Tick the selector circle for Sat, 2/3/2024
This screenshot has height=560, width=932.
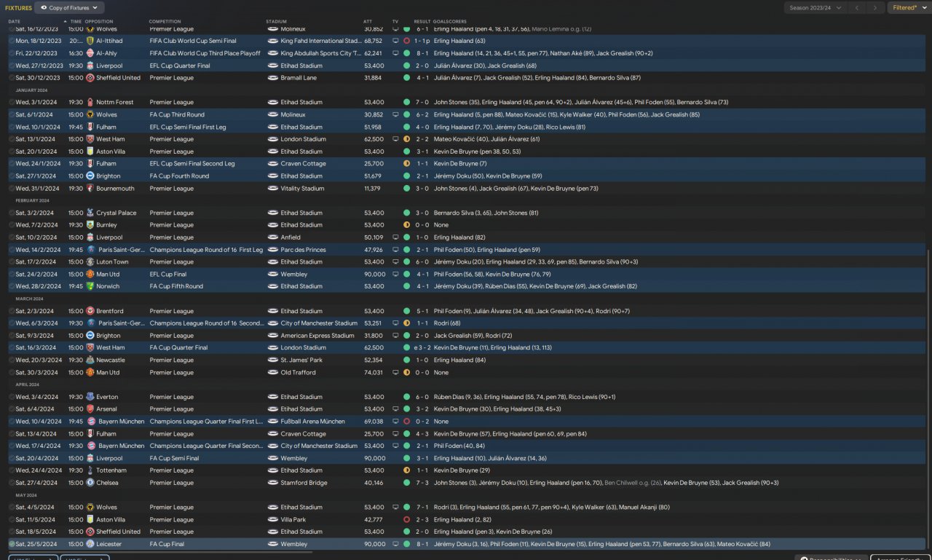point(12,311)
